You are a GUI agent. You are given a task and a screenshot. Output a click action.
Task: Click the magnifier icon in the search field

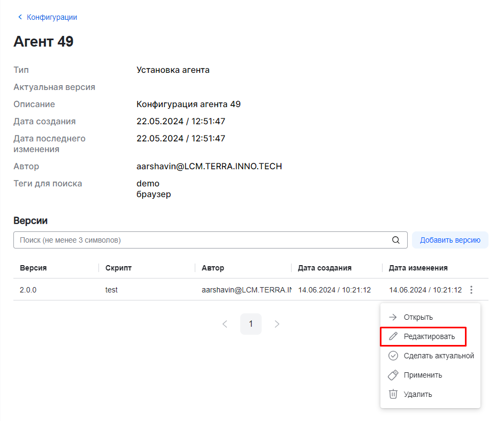396,240
